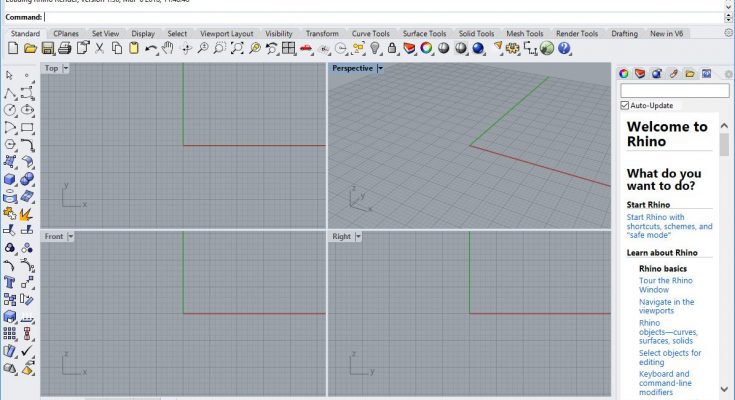Open Help with the question mark icon
This screenshot has height=400, width=735.
pyautogui.click(x=564, y=48)
